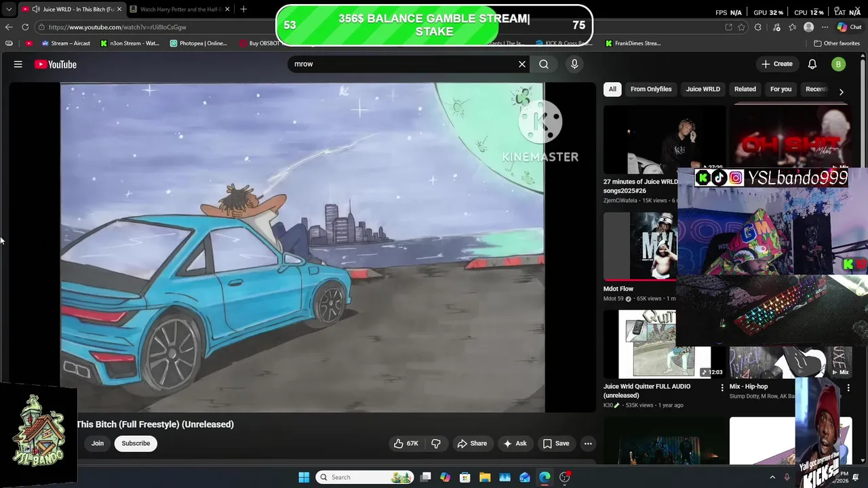868x488 pixels.
Task: Like the video showing 67K likes
Action: coord(406,443)
